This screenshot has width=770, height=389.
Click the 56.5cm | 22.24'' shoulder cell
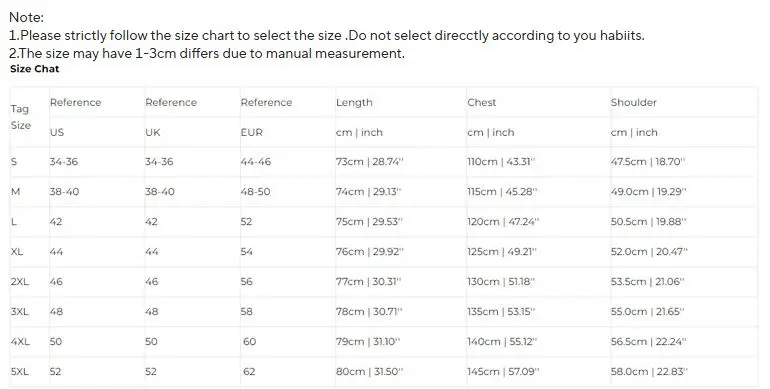648,341
